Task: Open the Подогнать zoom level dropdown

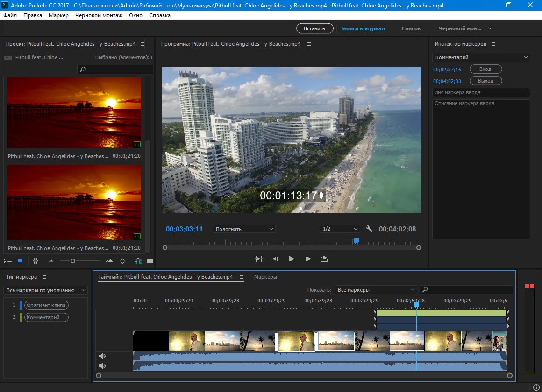Action: tap(244, 229)
